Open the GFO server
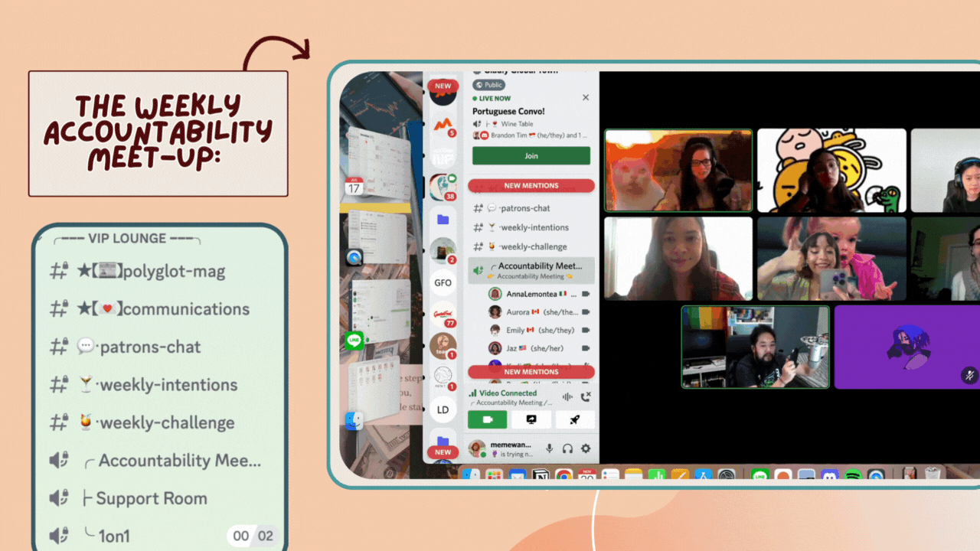This screenshot has width=980, height=551. tap(443, 282)
